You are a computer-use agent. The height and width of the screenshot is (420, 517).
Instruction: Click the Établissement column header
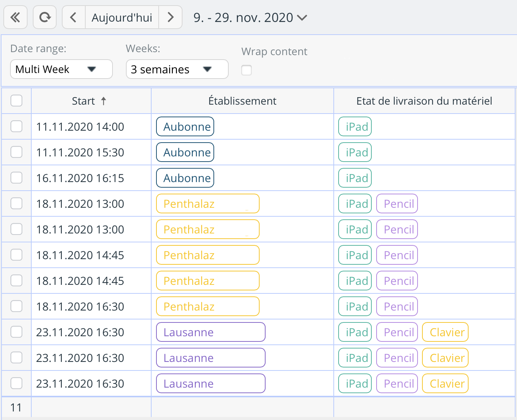point(242,101)
